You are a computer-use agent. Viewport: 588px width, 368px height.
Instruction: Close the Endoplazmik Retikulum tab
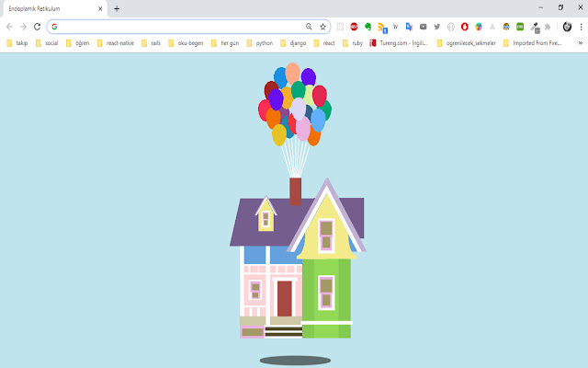click(100, 8)
